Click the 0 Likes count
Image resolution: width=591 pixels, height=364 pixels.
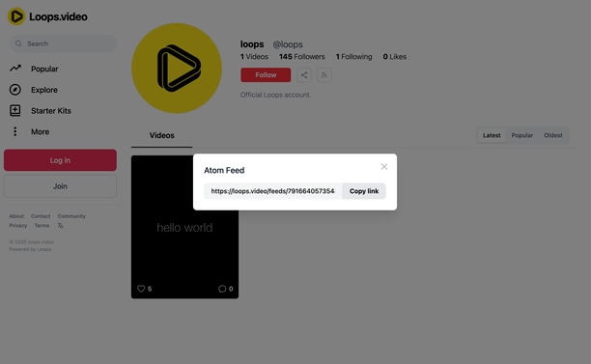395,57
